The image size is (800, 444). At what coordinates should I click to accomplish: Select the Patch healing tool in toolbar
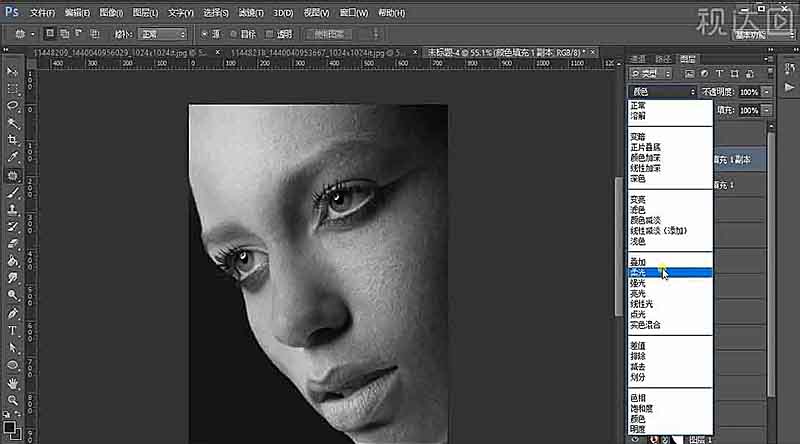coord(12,176)
